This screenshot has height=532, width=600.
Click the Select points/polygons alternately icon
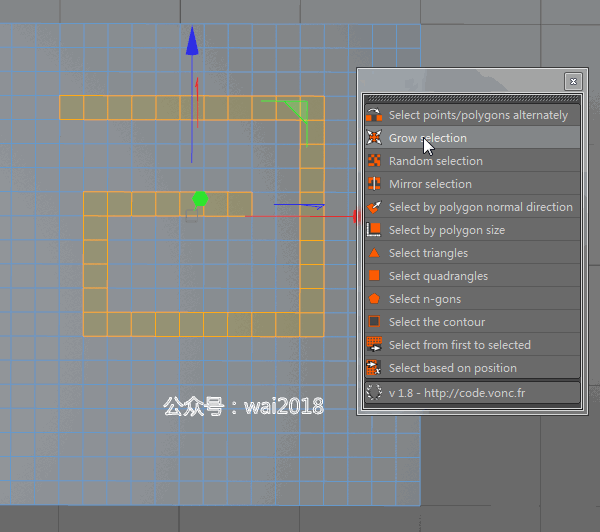click(x=374, y=115)
